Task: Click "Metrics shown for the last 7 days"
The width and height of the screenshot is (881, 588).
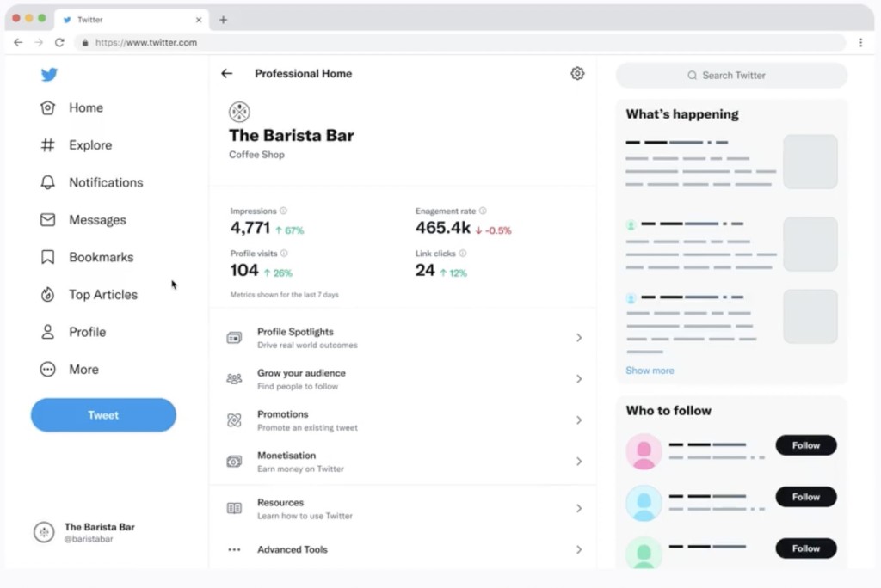Action: point(284,294)
